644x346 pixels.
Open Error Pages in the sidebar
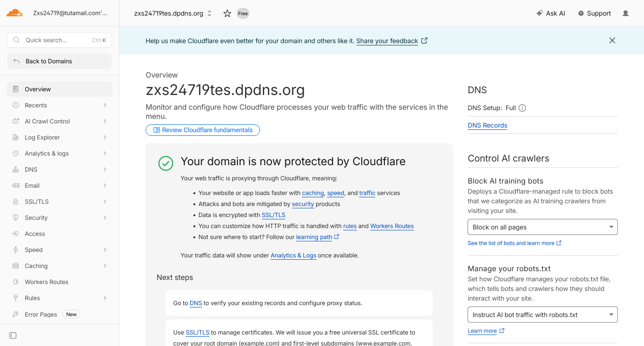pos(59,314)
